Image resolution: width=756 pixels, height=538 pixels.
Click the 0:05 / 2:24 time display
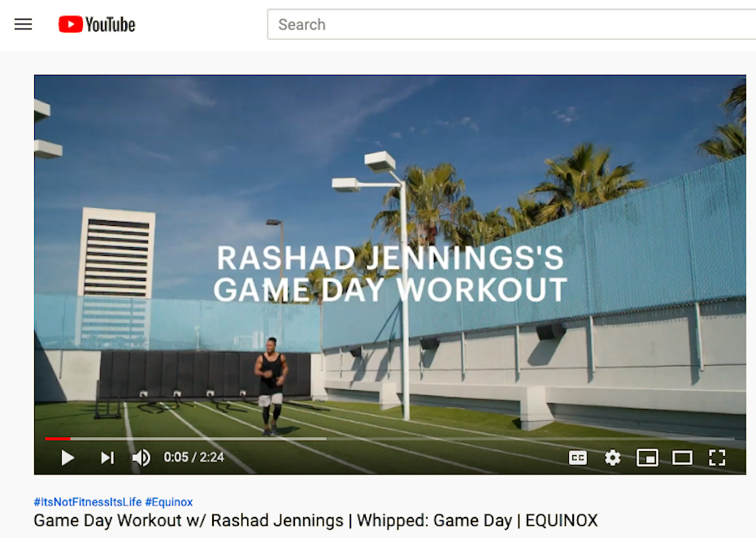(x=193, y=458)
